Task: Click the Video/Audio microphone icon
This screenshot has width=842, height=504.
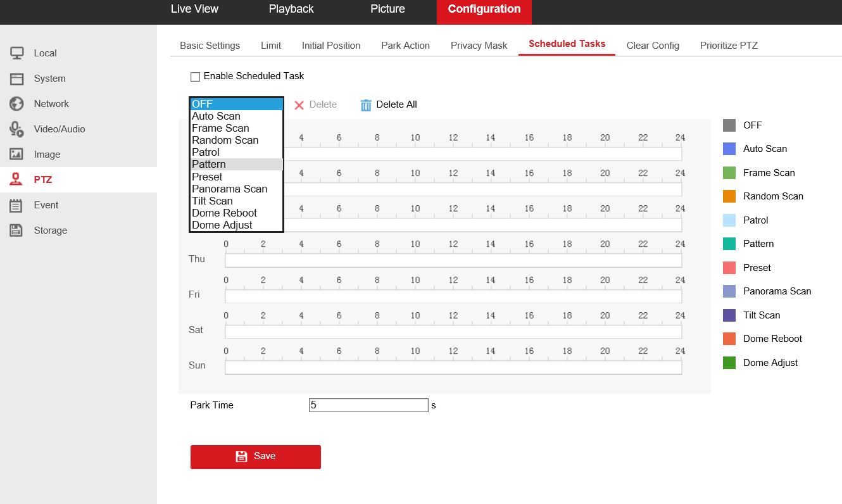Action: click(16, 129)
